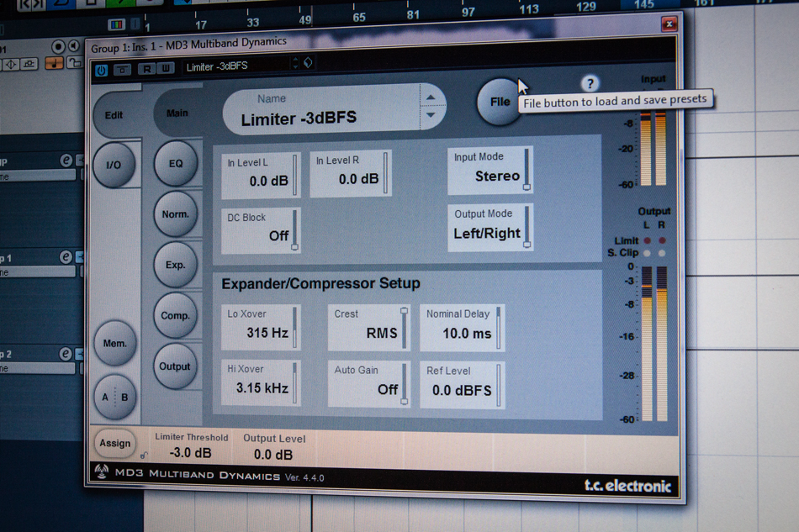
Task: Click the File button to load presets
Action: pyautogui.click(x=500, y=102)
